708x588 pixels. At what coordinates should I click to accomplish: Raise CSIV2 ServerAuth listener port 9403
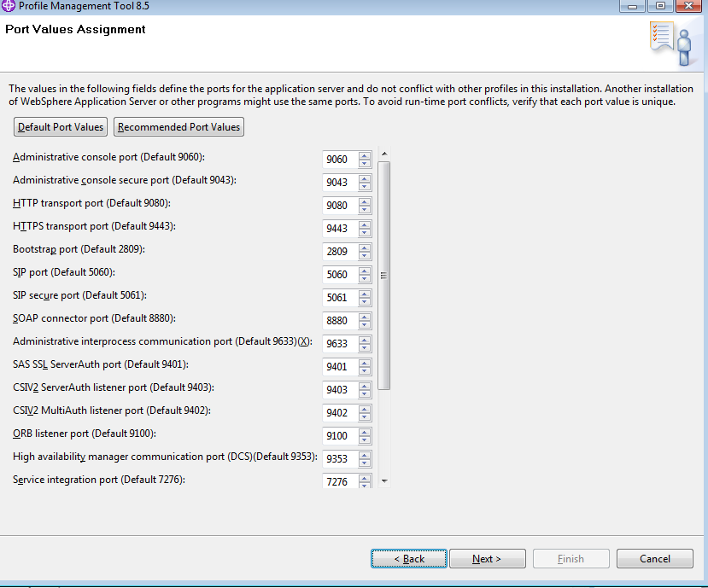tap(365, 386)
